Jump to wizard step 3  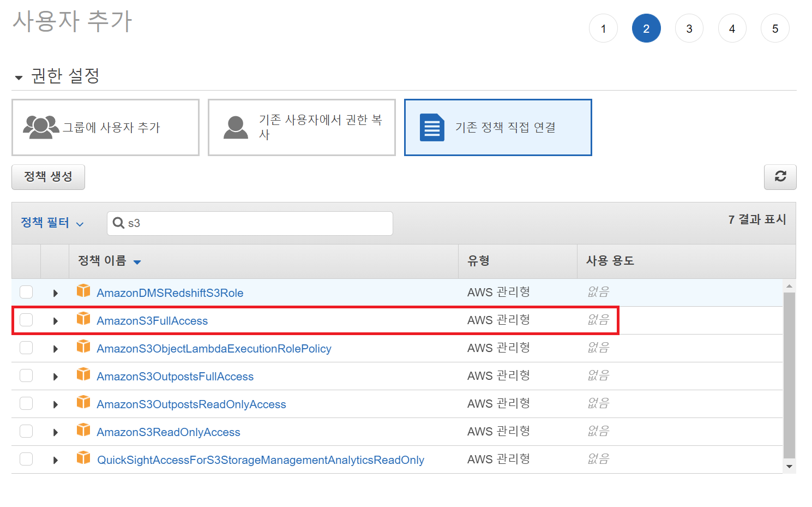(689, 28)
